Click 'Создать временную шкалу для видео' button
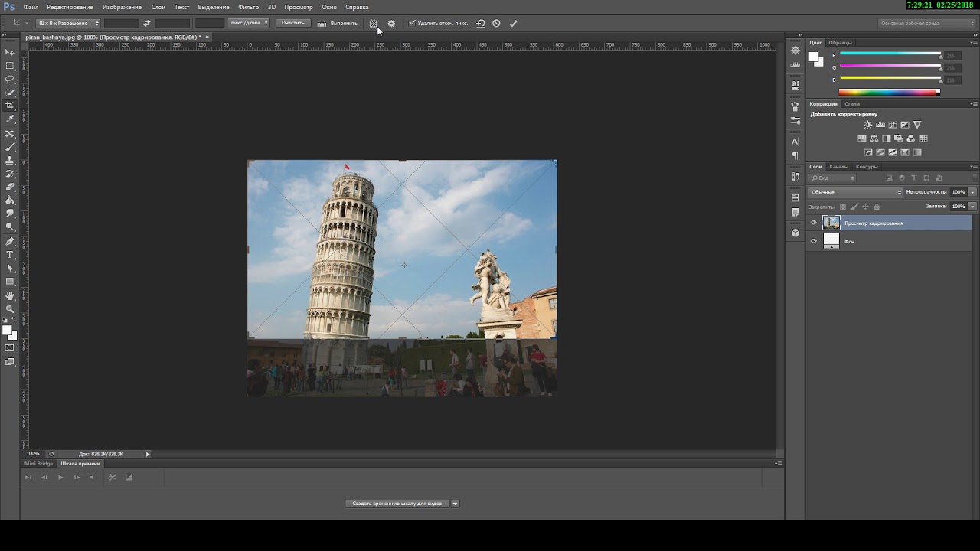The image size is (980, 551). [397, 504]
